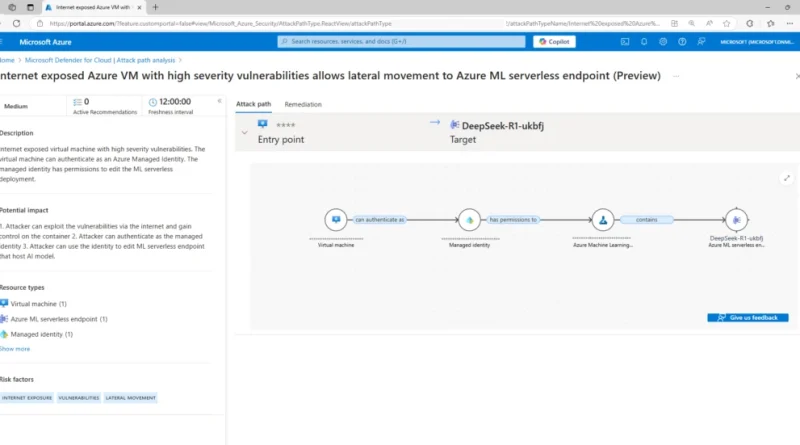Image resolution: width=800 pixels, height=445 pixels.
Task: Click the Give us feedback button
Action: click(747, 317)
